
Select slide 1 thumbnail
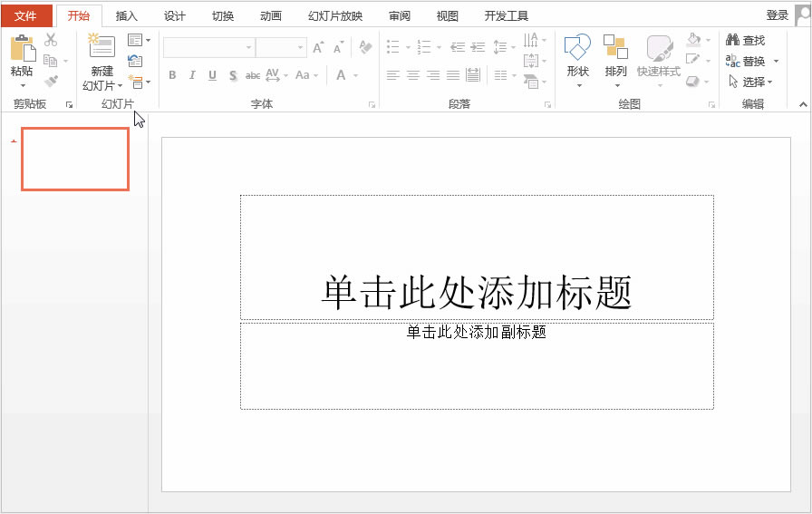[75, 159]
